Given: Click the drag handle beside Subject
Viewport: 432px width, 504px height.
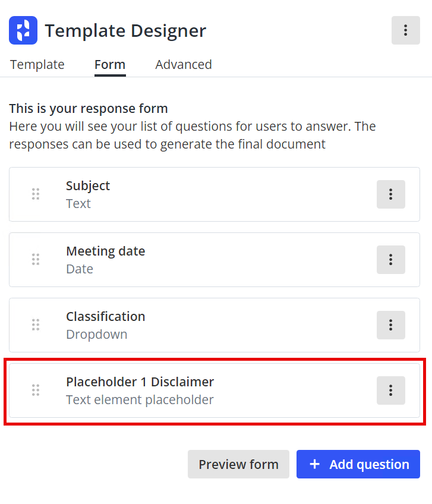Looking at the screenshot, I should (x=36, y=194).
